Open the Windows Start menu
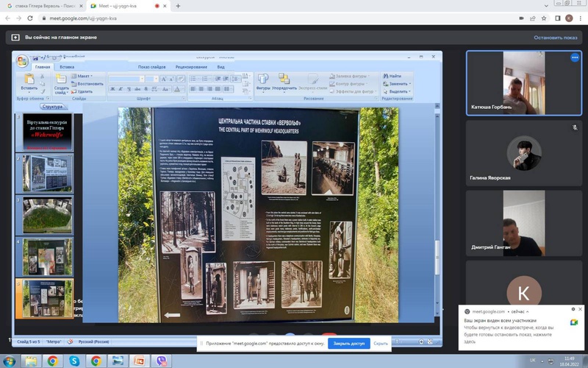The width and height of the screenshot is (588, 368). (8, 361)
